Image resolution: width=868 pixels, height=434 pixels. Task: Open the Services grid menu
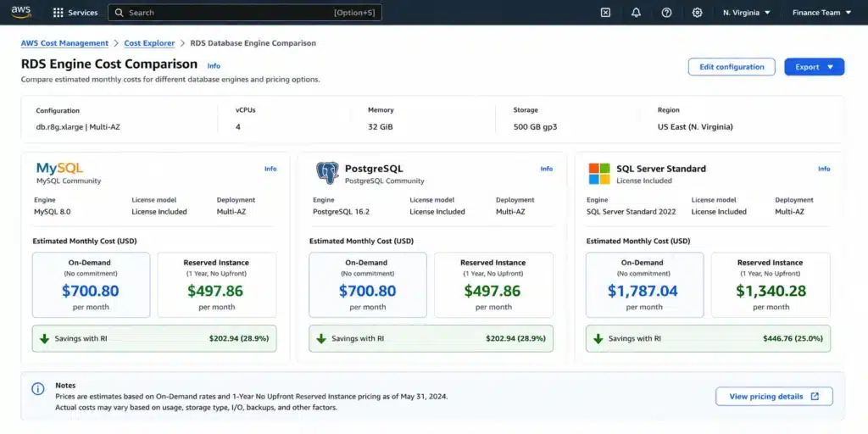tap(75, 13)
